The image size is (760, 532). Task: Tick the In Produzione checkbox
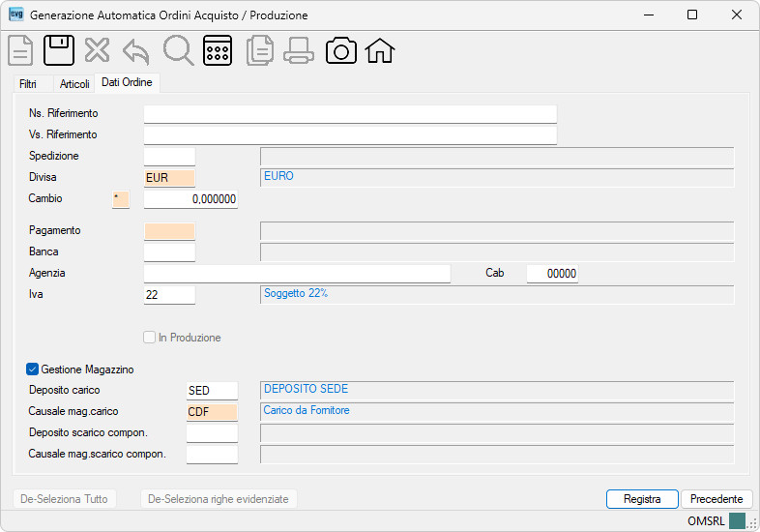pyautogui.click(x=149, y=338)
